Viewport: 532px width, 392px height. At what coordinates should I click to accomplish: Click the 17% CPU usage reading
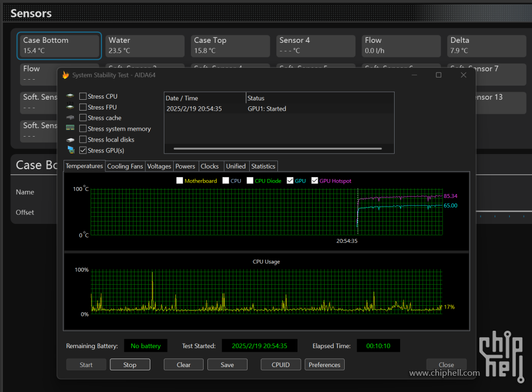tap(449, 307)
